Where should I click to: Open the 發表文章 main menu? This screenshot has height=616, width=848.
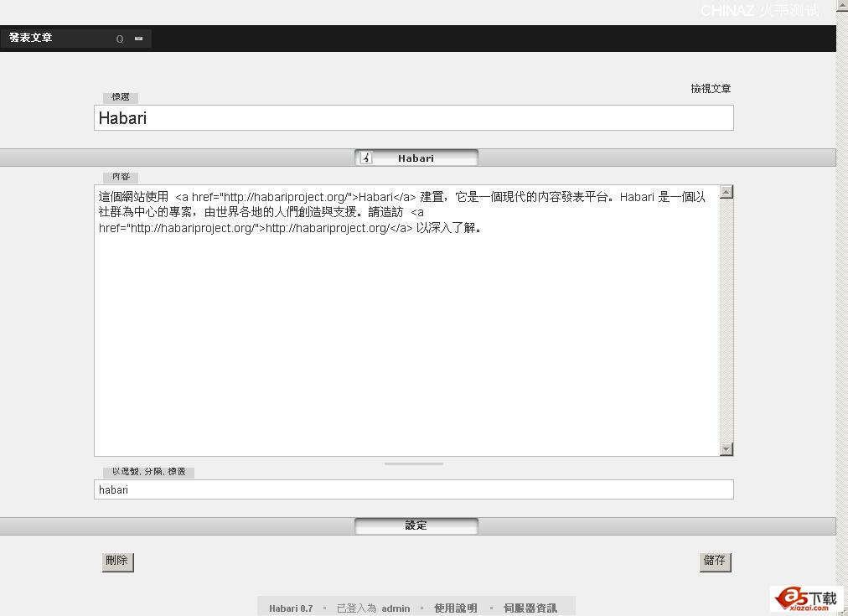pyautogui.click(x=31, y=38)
